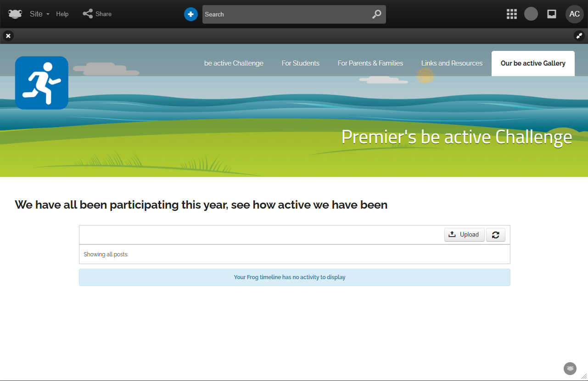Select the Links and Resources tab
588x381 pixels.
click(452, 63)
